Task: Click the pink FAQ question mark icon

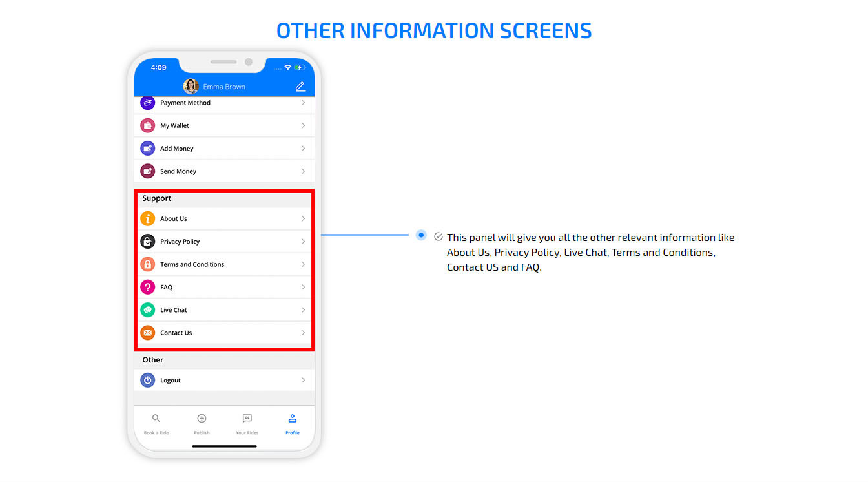Action: click(148, 287)
